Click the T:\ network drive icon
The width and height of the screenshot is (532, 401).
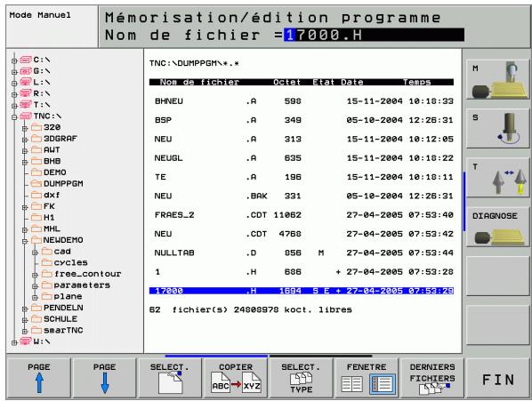click(x=26, y=104)
